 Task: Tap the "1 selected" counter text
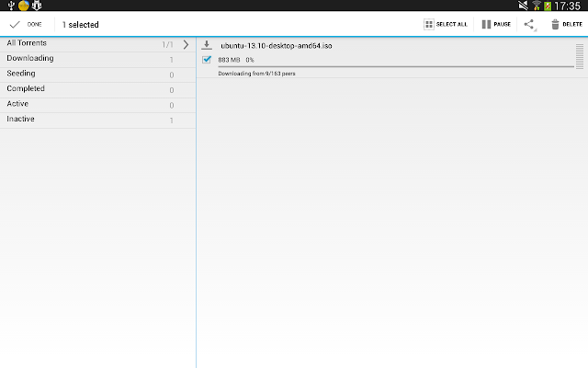[80, 25]
